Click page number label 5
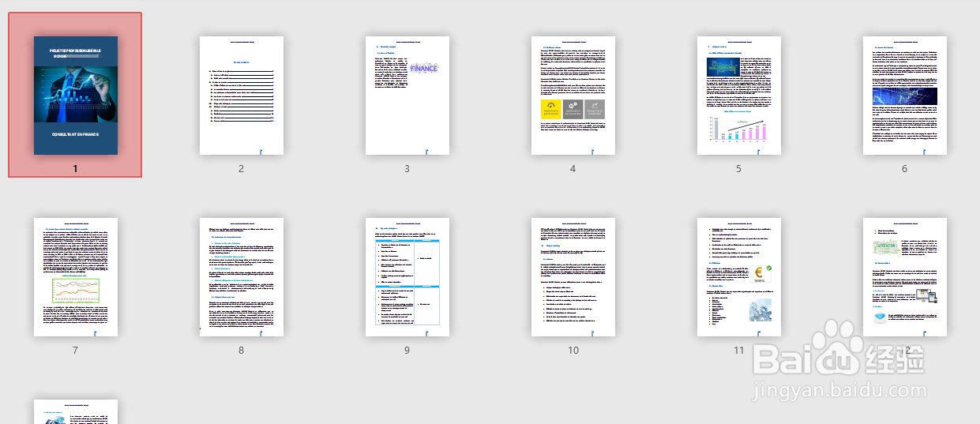 coord(738,169)
